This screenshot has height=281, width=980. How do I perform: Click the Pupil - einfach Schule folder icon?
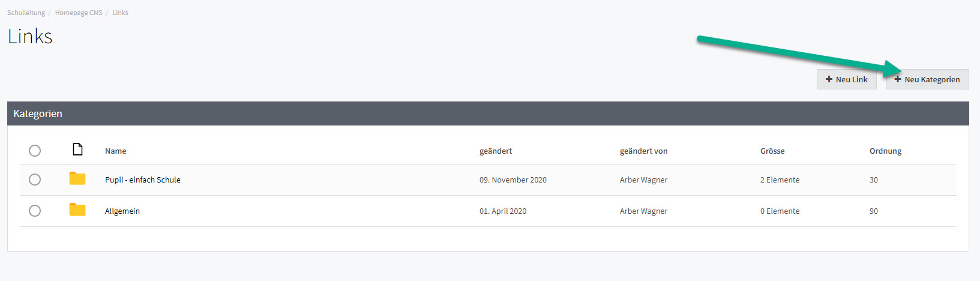(x=77, y=179)
